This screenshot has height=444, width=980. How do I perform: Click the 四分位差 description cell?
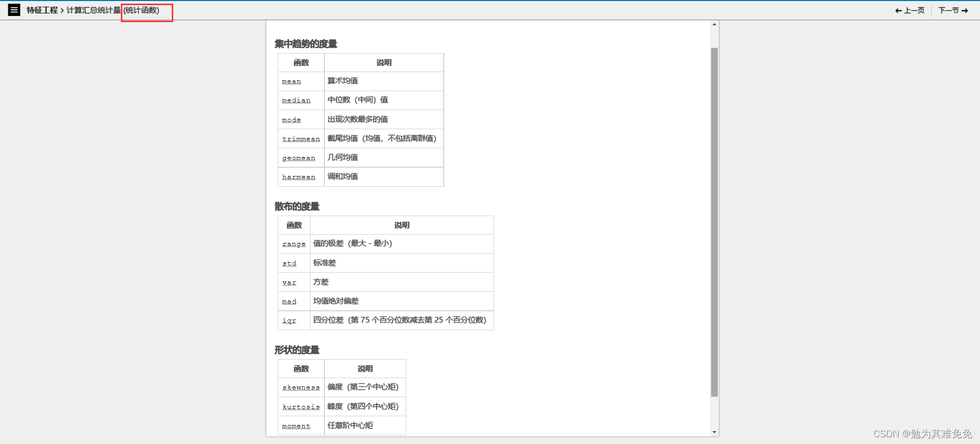point(402,320)
